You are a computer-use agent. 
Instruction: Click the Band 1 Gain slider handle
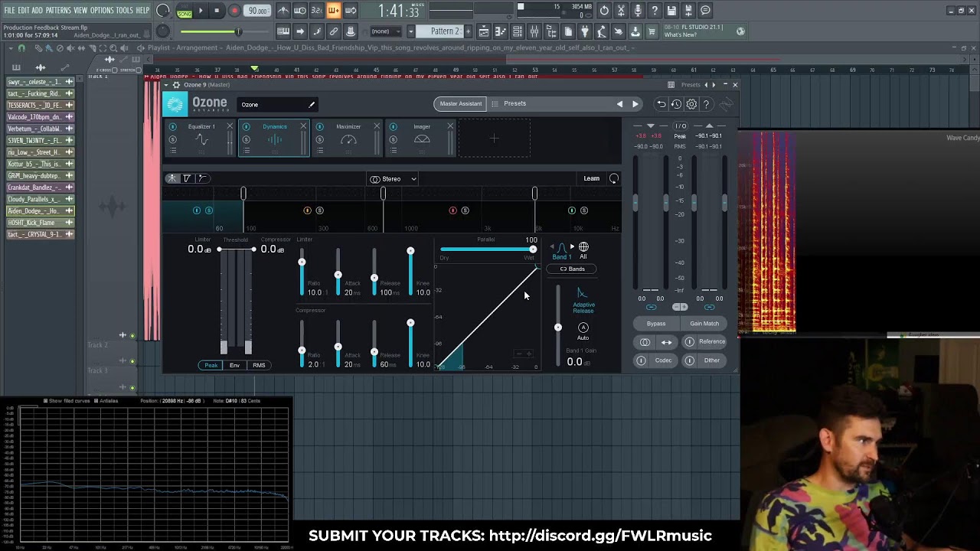click(x=558, y=328)
